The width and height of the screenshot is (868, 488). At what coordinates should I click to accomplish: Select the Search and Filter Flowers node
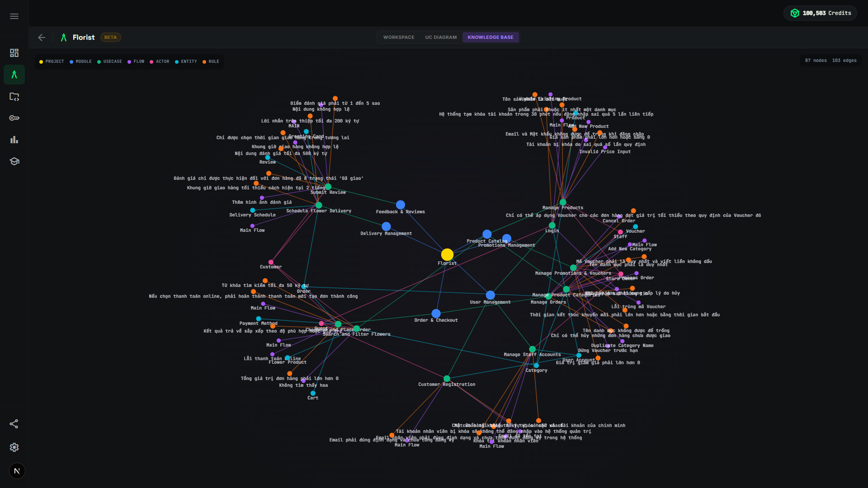(356, 328)
